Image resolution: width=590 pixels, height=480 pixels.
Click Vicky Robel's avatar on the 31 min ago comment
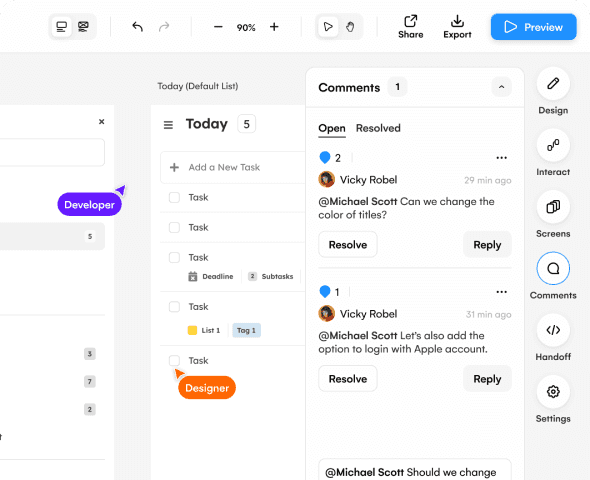(x=327, y=313)
